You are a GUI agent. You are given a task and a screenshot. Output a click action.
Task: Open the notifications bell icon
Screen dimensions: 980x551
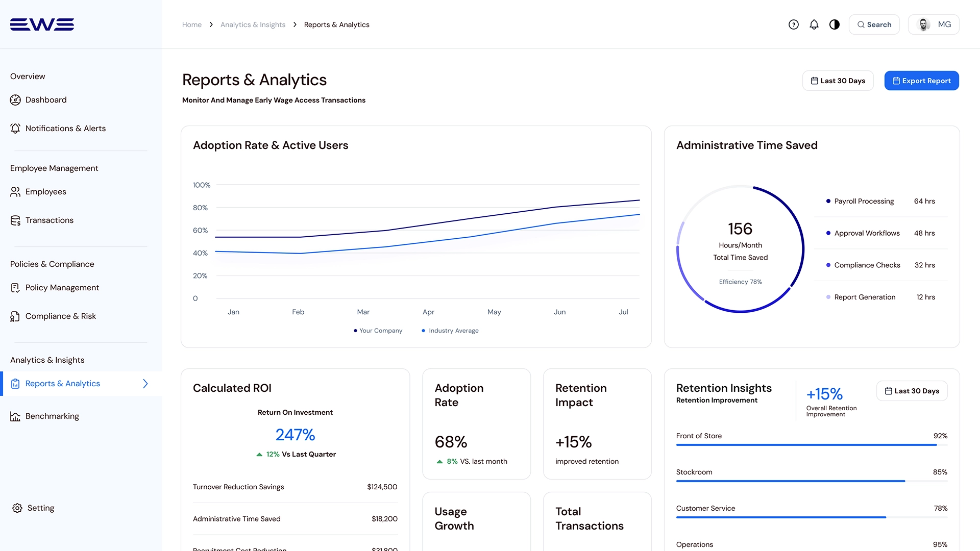pyautogui.click(x=814, y=24)
